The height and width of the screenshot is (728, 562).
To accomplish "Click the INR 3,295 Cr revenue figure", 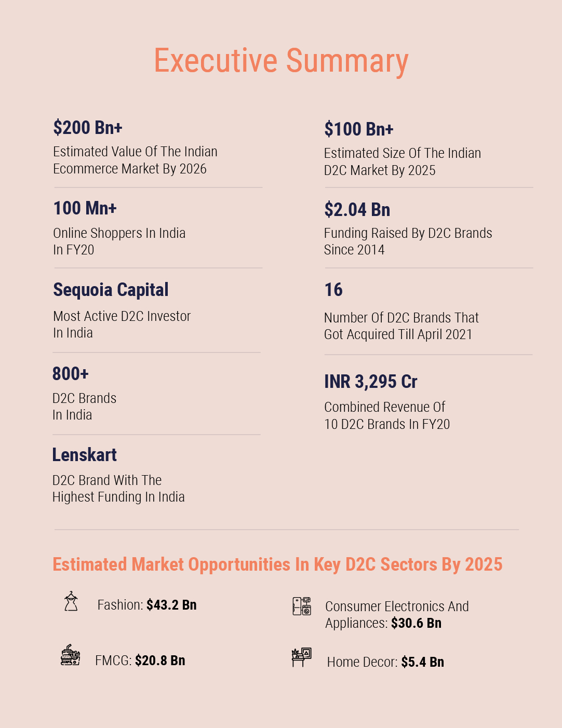I will (x=370, y=382).
